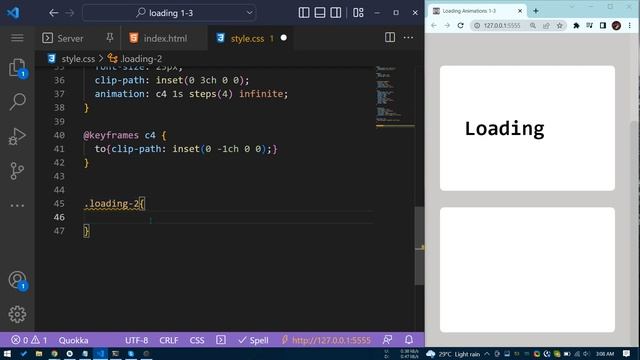Open the Accounts menu icon

tap(17, 280)
